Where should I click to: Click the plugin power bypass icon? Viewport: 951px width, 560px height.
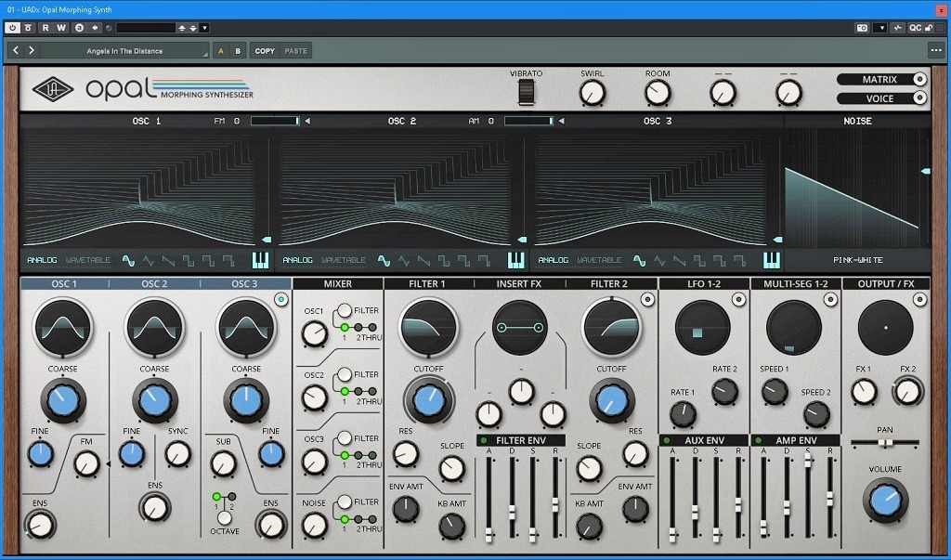(x=12, y=28)
